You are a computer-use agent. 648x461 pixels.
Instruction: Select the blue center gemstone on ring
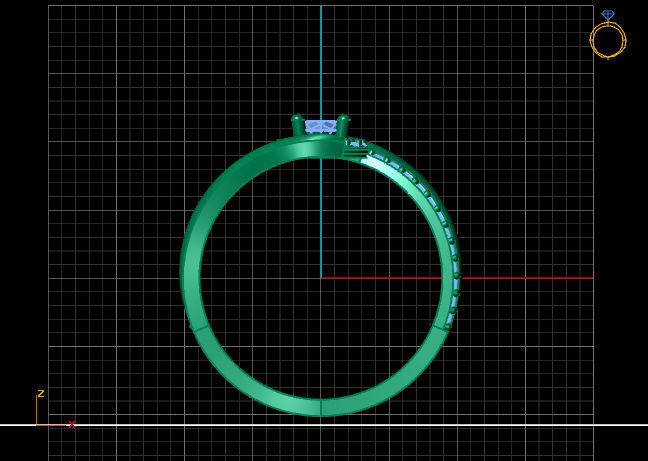pyautogui.click(x=320, y=126)
